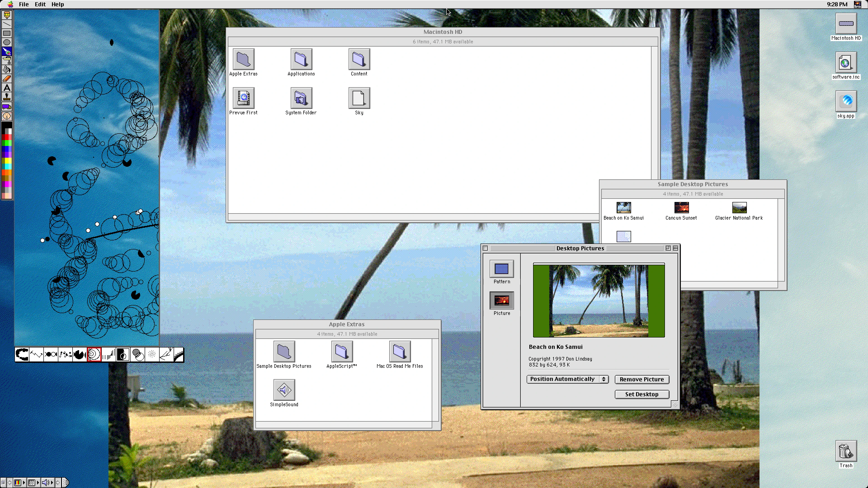The image size is (868, 488).
Task: Open the Apple menu
Action: coord(10,4)
